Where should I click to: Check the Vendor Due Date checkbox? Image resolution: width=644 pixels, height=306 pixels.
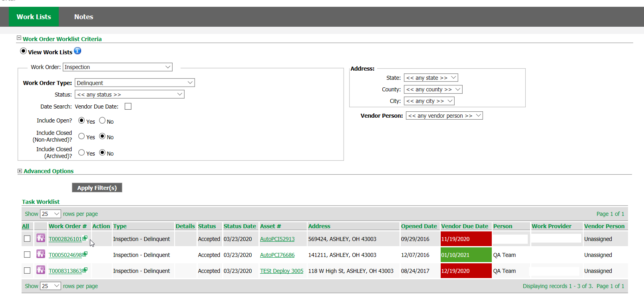(128, 106)
